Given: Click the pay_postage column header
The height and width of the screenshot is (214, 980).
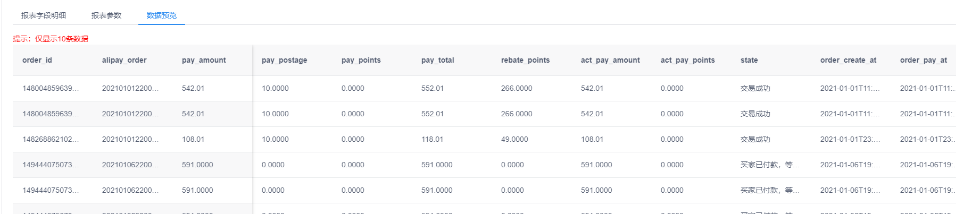Looking at the screenshot, I should click(284, 60).
